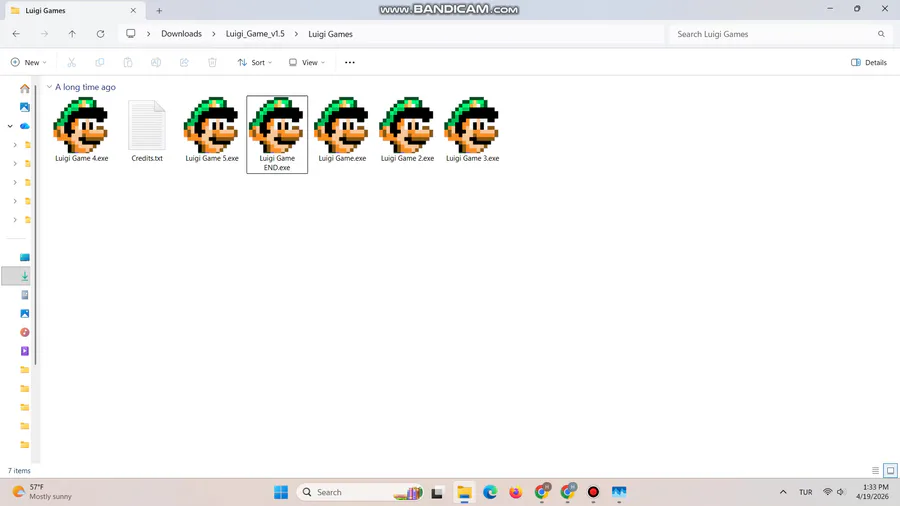This screenshot has width=900, height=506.
Task: Click the volume speaker tray icon
Action: coord(841,492)
